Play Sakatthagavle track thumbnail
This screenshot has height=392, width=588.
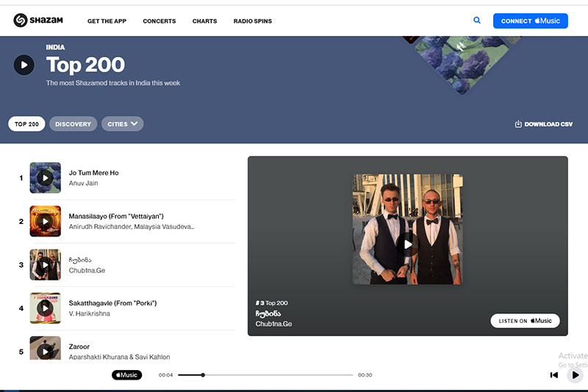pyautogui.click(x=45, y=308)
